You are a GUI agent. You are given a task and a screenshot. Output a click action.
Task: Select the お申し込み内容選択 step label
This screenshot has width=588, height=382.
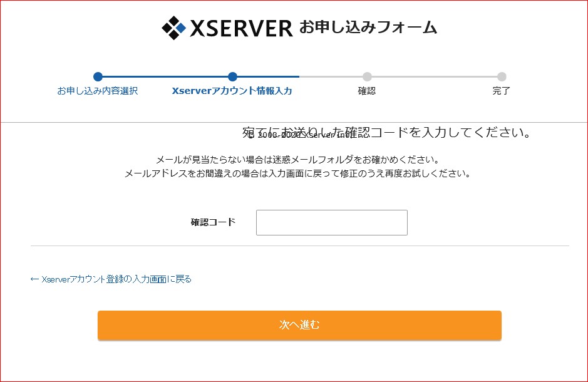pyautogui.click(x=98, y=91)
